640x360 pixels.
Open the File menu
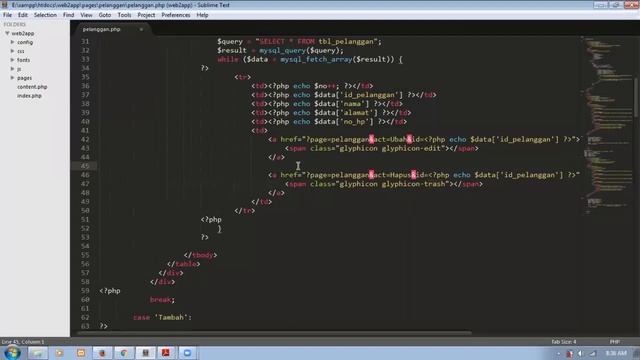pos(7,15)
